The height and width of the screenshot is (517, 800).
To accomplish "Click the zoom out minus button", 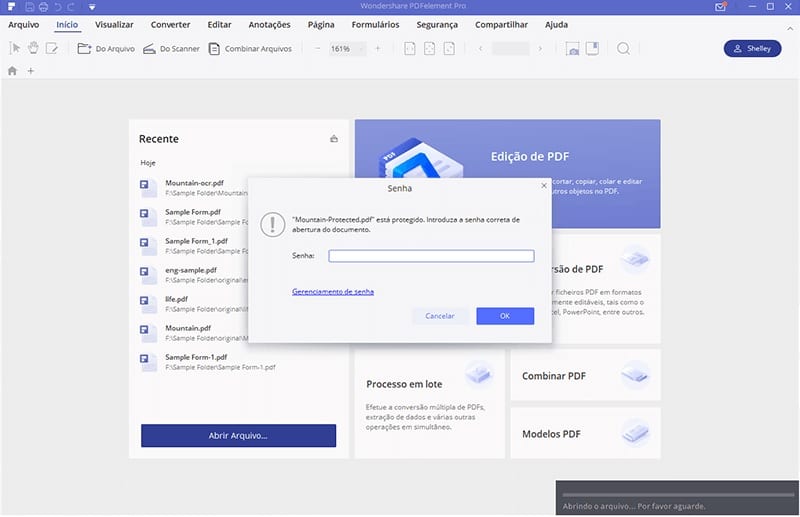I will pyautogui.click(x=317, y=48).
